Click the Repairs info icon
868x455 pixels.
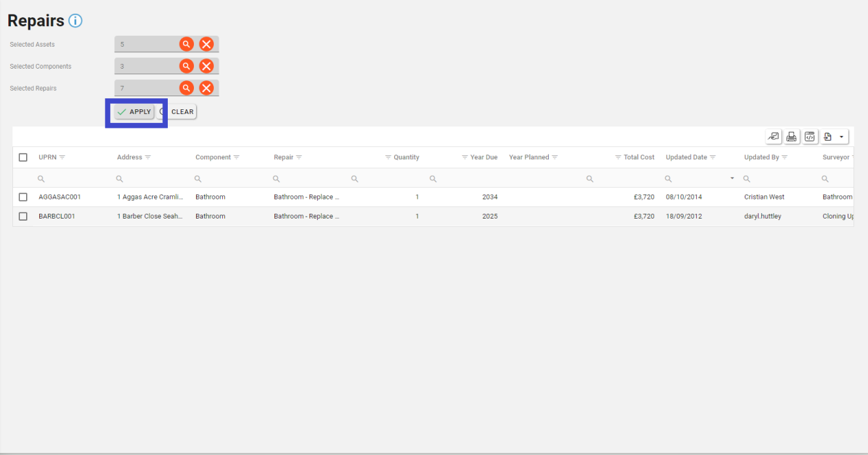(75, 21)
